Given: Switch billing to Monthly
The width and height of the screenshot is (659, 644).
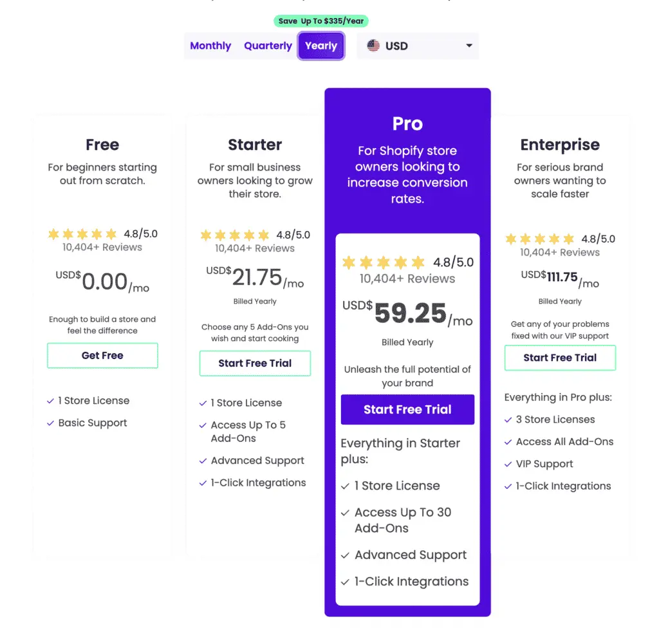Looking at the screenshot, I should (x=210, y=46).
